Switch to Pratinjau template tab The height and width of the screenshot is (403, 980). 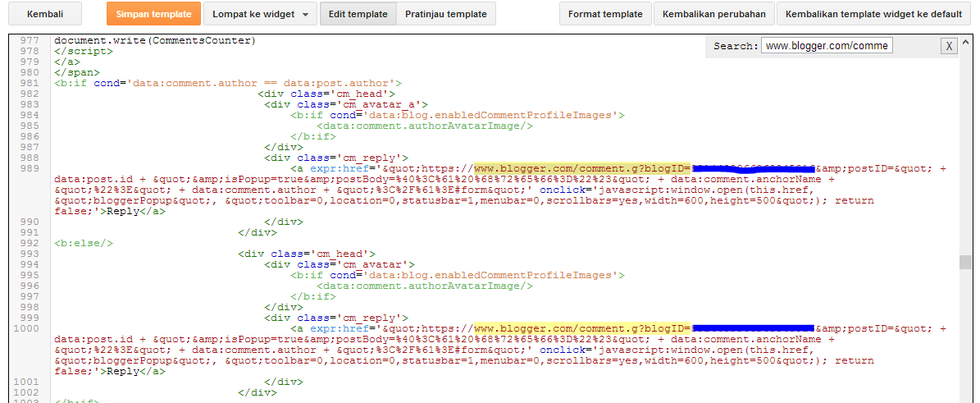(445, 14)
